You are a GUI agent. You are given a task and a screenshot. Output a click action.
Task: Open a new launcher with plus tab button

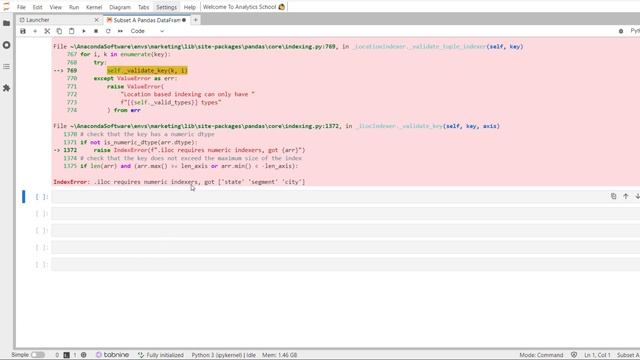[196, 20]
